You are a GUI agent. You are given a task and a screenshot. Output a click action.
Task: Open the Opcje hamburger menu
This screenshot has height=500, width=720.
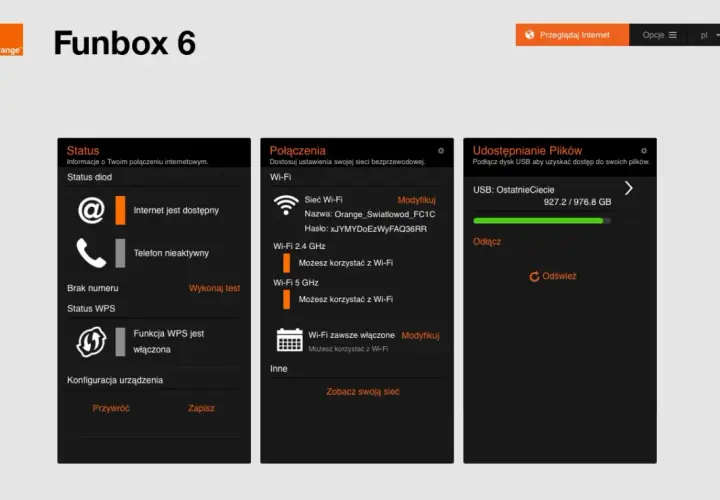(x=659, y=35)
